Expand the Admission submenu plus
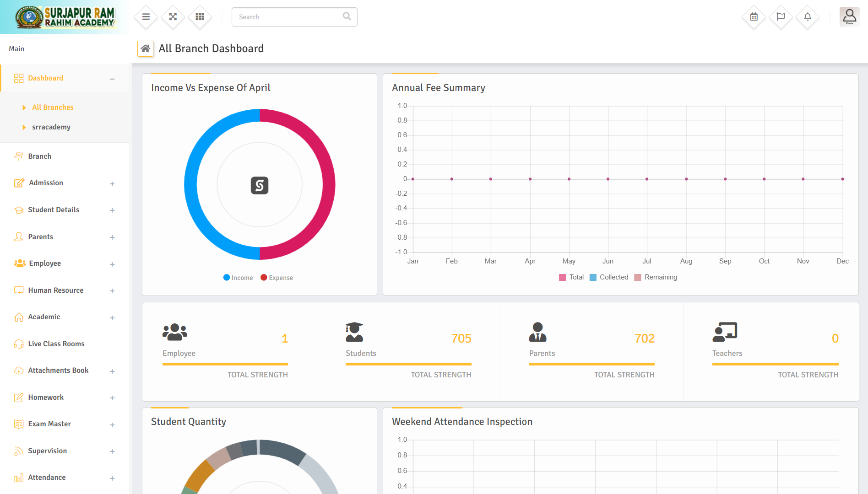The width and height of the screenshot is (868, 494). point(112,184)
